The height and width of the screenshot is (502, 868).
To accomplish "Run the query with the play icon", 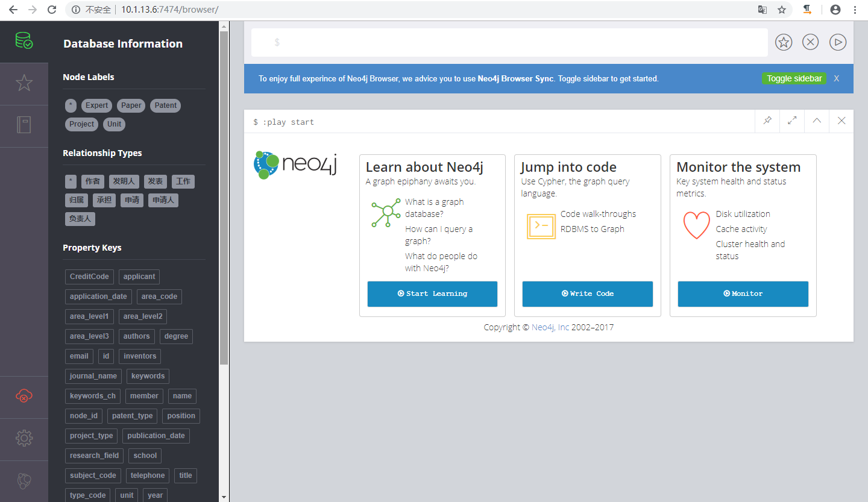I will [x=838, y=42].
